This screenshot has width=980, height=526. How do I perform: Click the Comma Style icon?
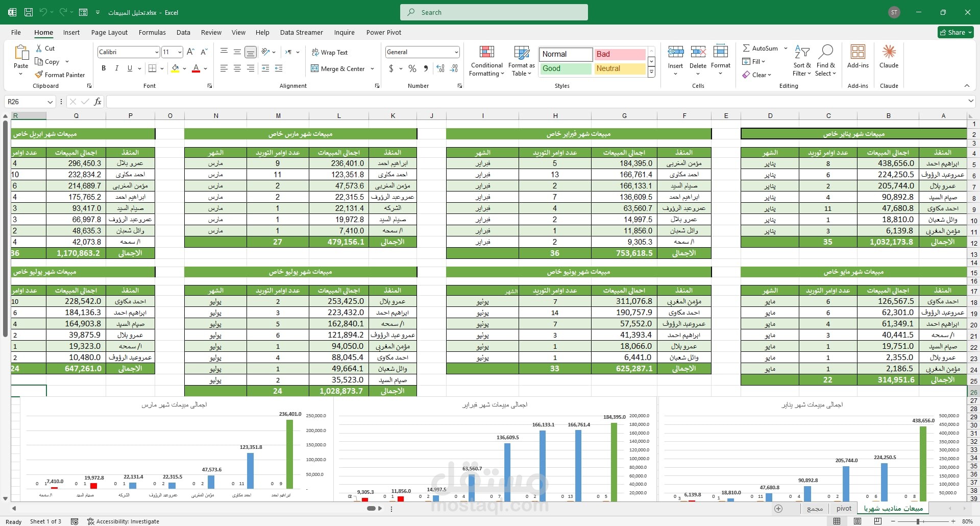click(426, 68)
